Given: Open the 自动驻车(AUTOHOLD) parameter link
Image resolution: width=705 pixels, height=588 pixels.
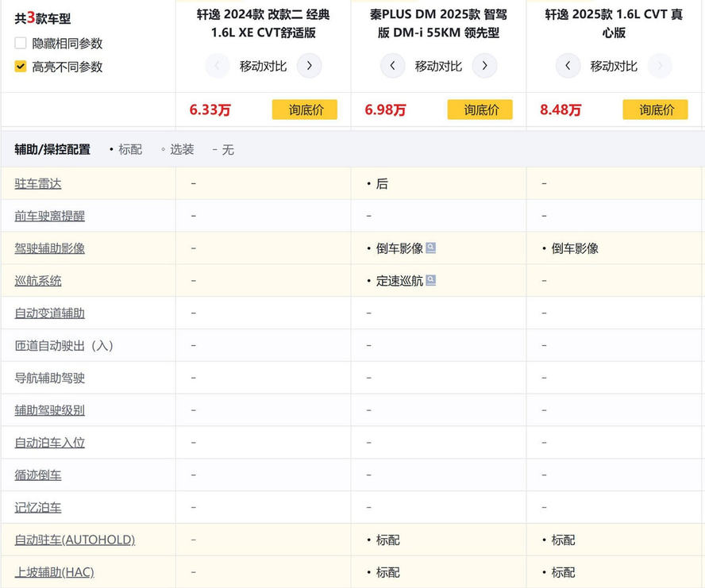Looking at the screenshot, I should click(75, 540).
